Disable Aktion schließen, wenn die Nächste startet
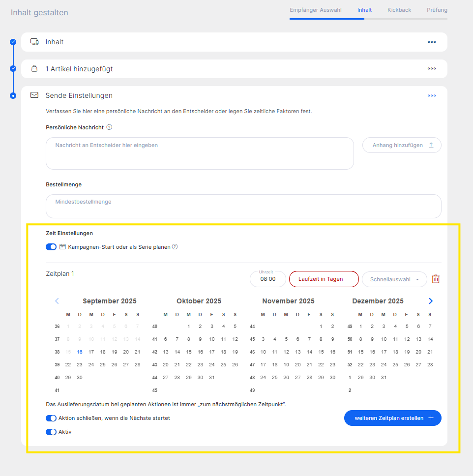The height and width of the screenshot is (476, 473). [51, 418]
